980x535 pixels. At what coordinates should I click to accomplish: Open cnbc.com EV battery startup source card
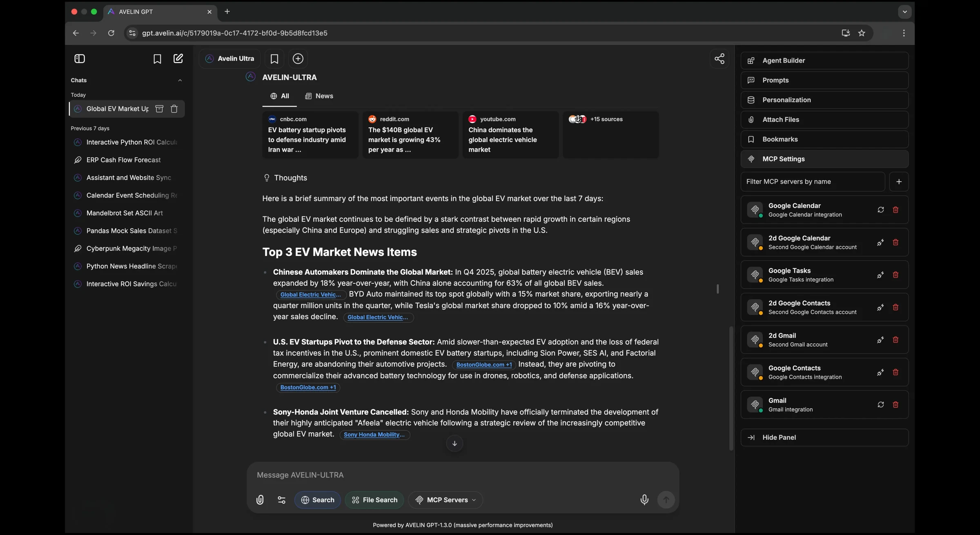click(x=310, y=135)
